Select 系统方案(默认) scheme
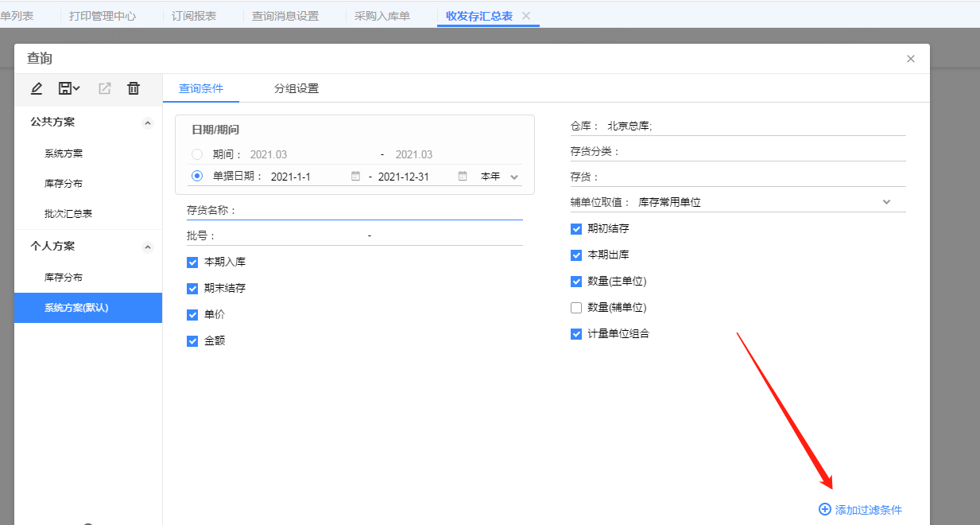 pyautogui.click(x=88, y=308)
